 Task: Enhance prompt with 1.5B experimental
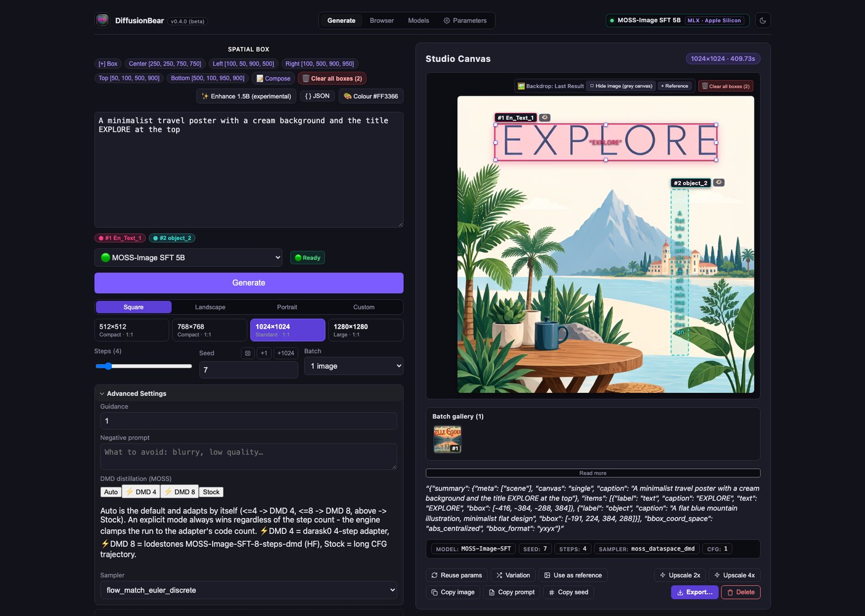tap(247, 96)
